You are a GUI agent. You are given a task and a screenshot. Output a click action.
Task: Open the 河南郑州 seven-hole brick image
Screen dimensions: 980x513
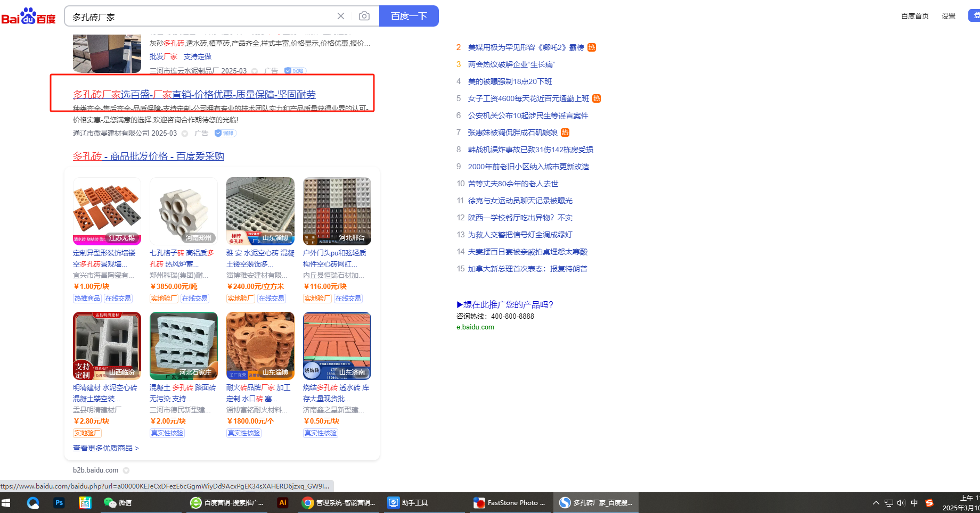point(184,211)
